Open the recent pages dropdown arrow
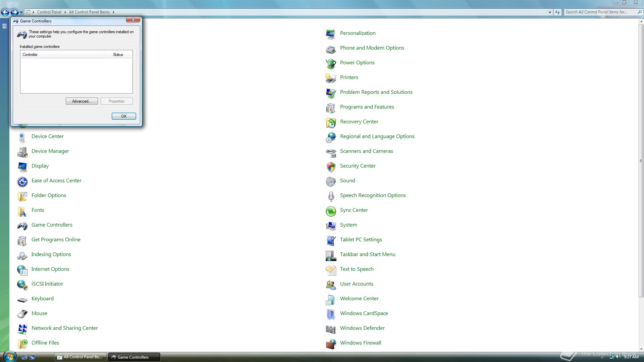Image resolution: width=644 pixels, height=362 pixels. coord(21,12)
